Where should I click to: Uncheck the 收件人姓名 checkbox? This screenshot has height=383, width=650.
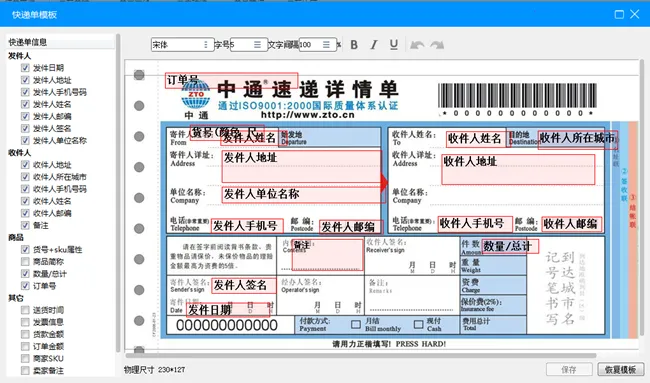pyautogui.click(x=25, y=201)
